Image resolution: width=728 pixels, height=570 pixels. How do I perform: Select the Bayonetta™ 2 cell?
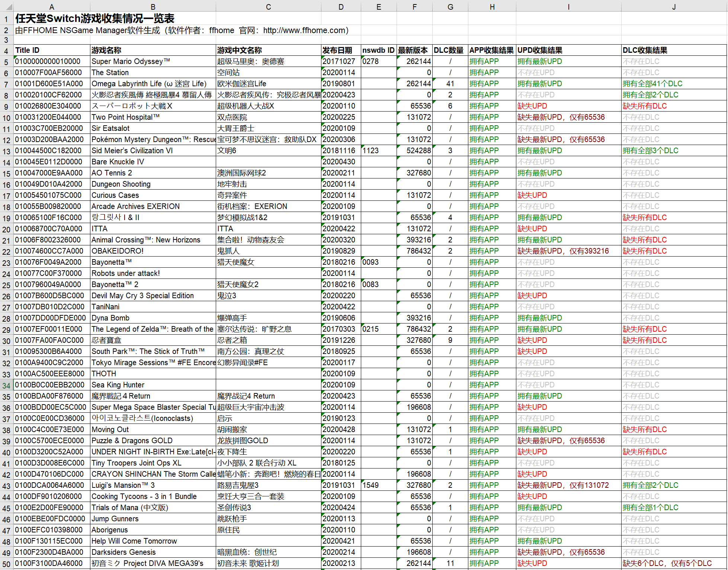click(x=153, y=284)
